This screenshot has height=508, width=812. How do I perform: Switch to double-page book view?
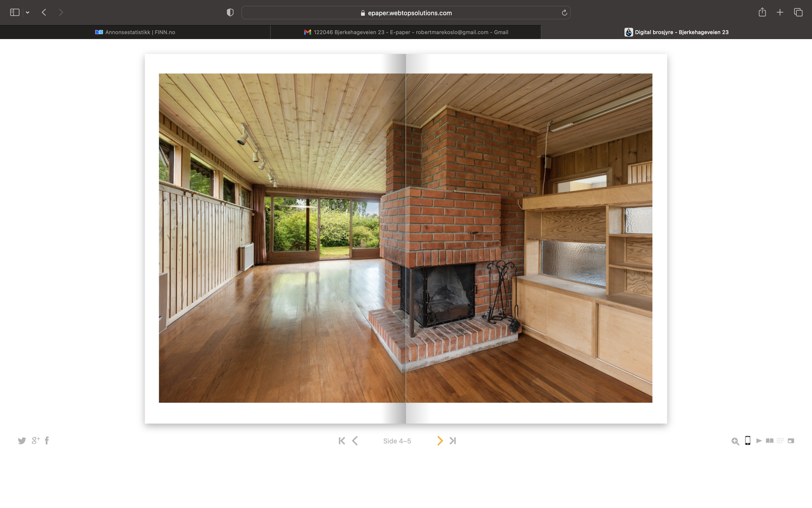770,440
